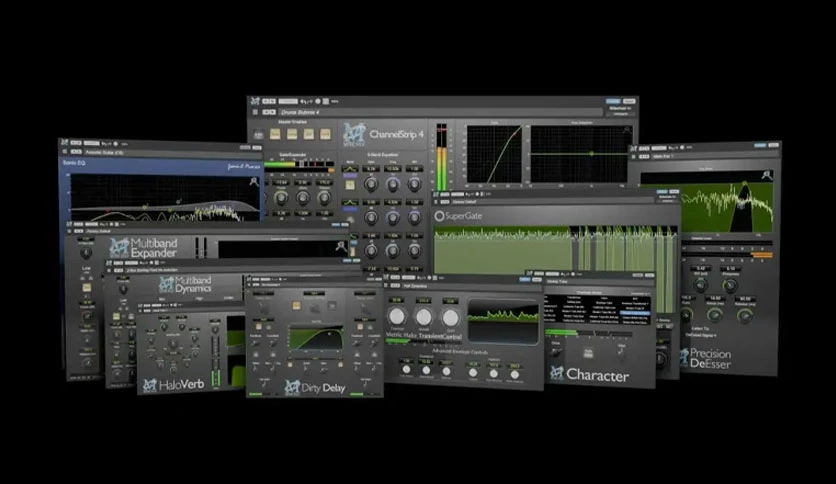Image resolution: width=836 pixels, height=484 pixels.
Task: Toggle the yellow center button at Dirty Delay's top
Action: (296, 306)
